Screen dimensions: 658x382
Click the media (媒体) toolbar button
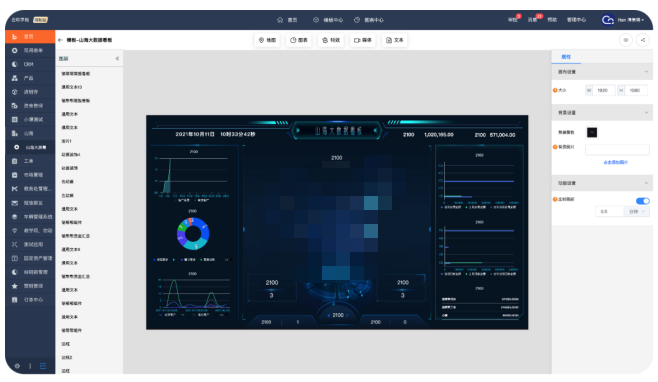click(x=363, y=40)
